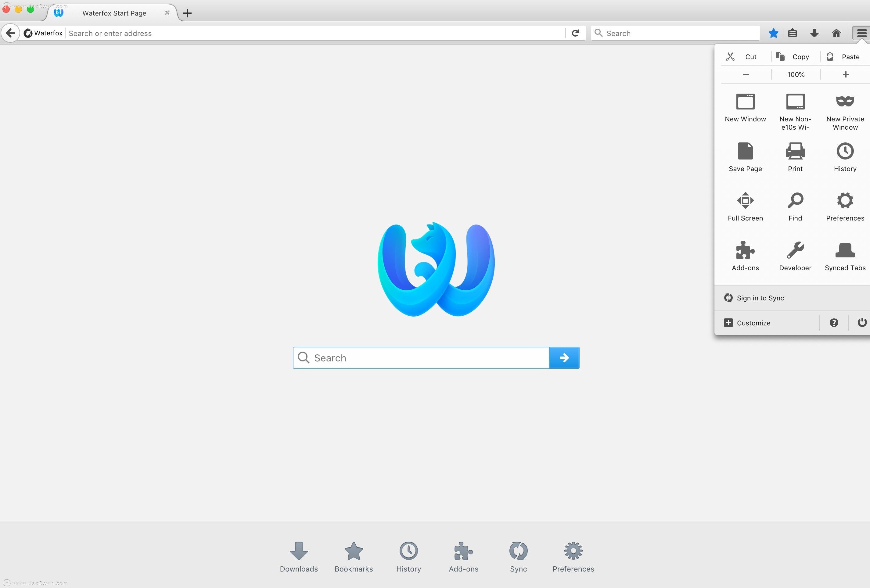Open Add-ons from the start page footer
This screenshot has height=588, width=870.
coord(463,557)
